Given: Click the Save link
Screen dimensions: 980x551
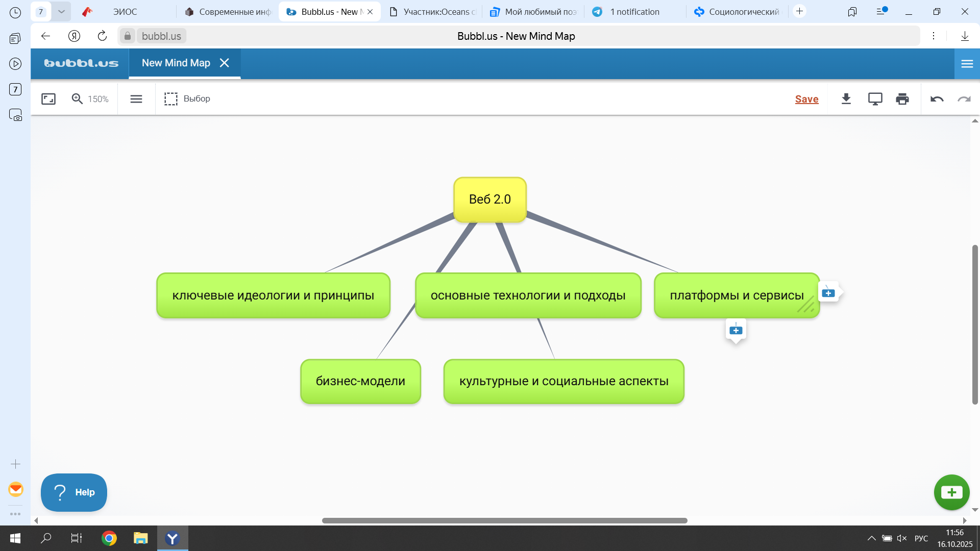Looking at the screenshot, I should point(806,99).
